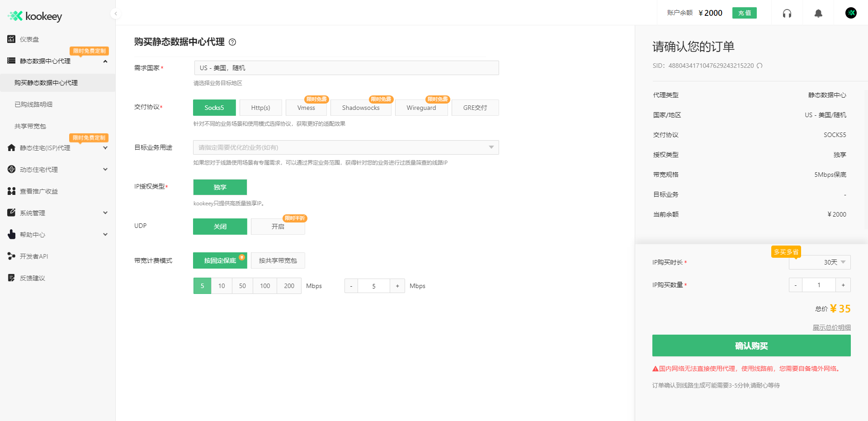
Task: Open the 反馈建议 feedback icon
Action: click(x=11, y=278)
